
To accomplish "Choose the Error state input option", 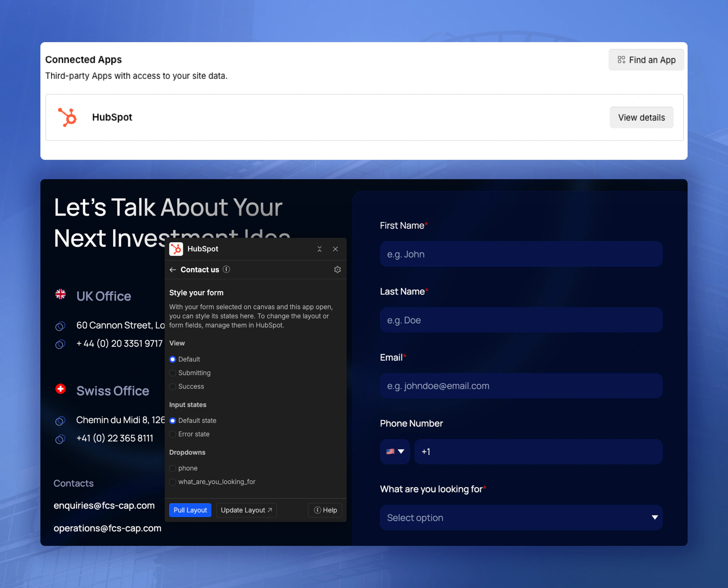I will click(x=173, y=434).
